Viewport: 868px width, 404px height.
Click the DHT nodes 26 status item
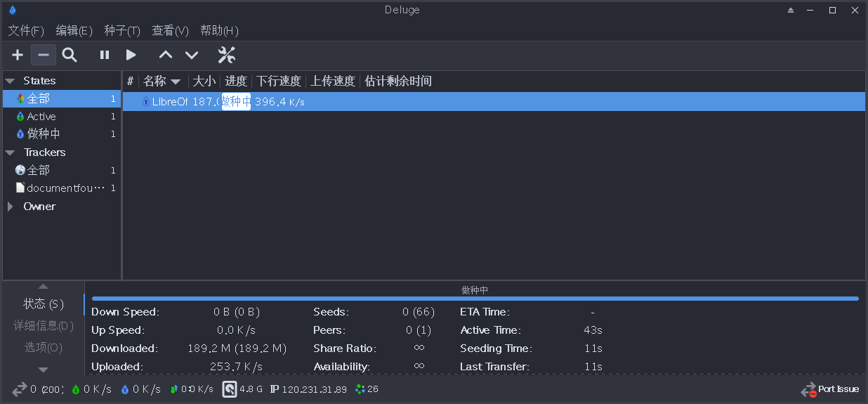[367, 389]
